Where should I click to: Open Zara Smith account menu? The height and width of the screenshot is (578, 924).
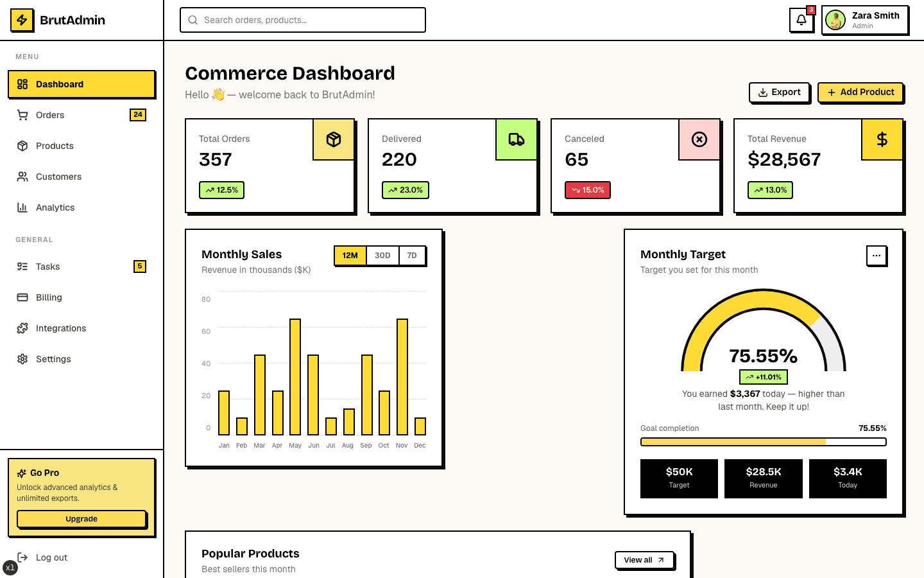tap(865, 20)
